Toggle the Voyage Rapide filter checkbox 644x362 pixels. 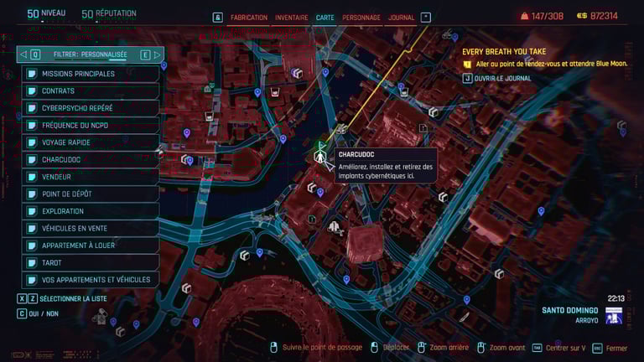tap(32, 142)
